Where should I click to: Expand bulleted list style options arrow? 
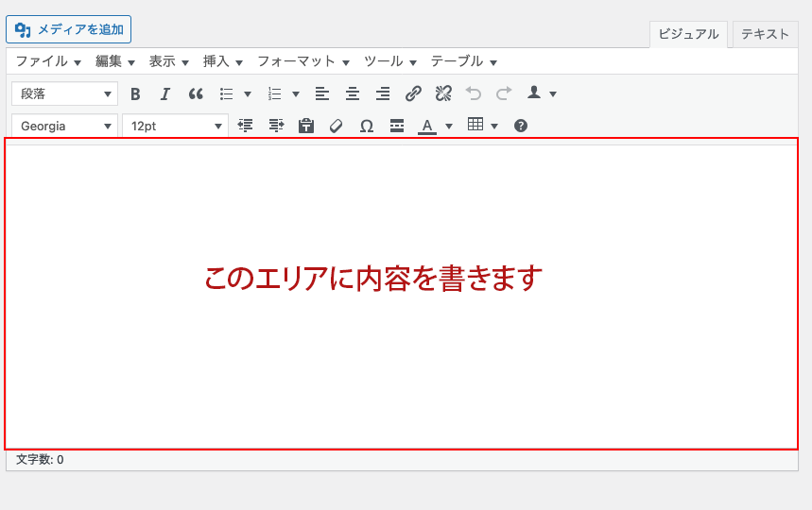point(248,94)
